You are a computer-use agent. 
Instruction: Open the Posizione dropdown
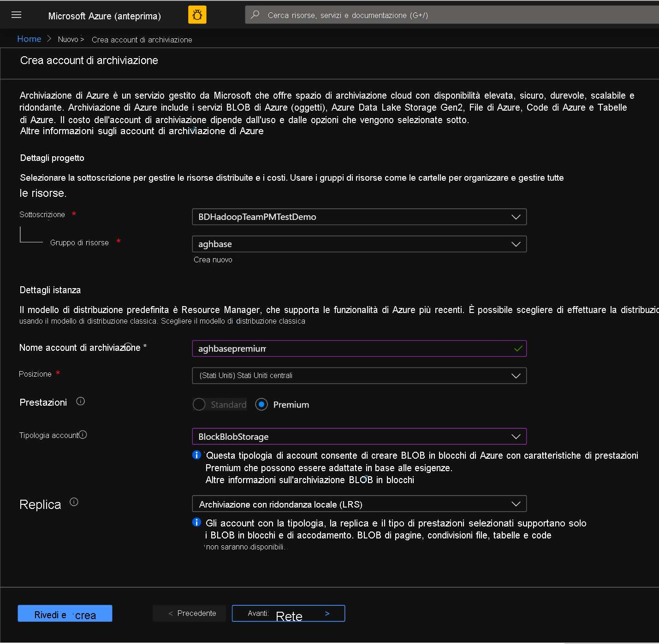tap(359, 375)
